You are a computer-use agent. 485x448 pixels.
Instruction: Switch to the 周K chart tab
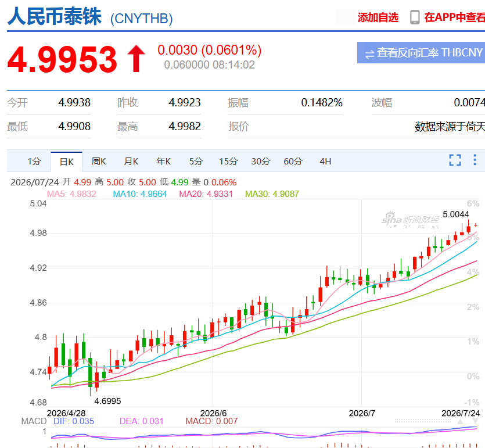tap(99, 162)
